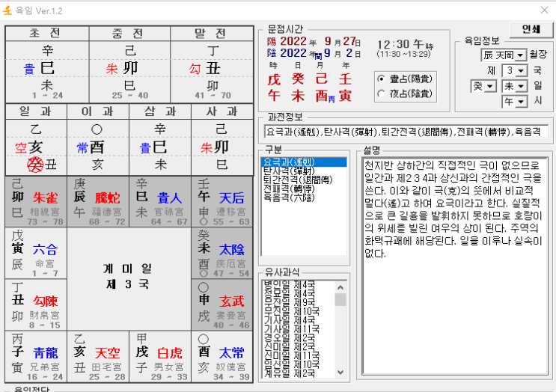
Task: Select 탄사격(彈射) in the 구분 list
Action: pyautogui.click(x=304, y=171)
